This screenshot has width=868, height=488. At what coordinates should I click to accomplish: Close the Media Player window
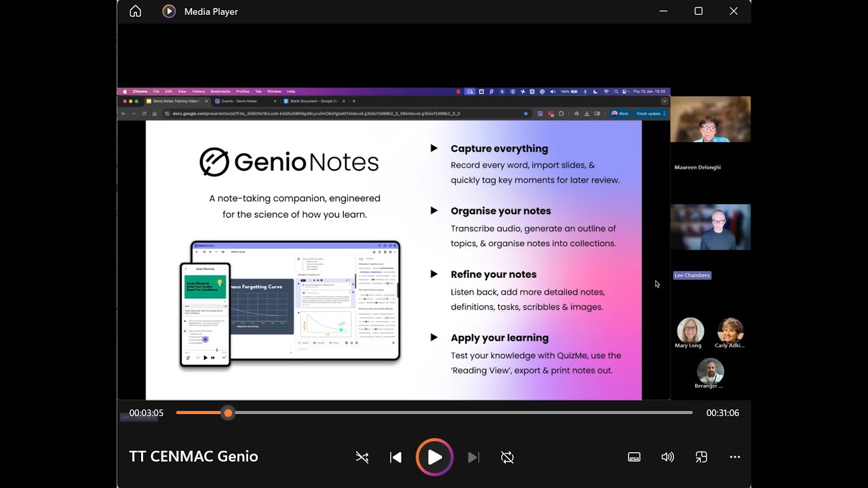click(x=734, y=11)
